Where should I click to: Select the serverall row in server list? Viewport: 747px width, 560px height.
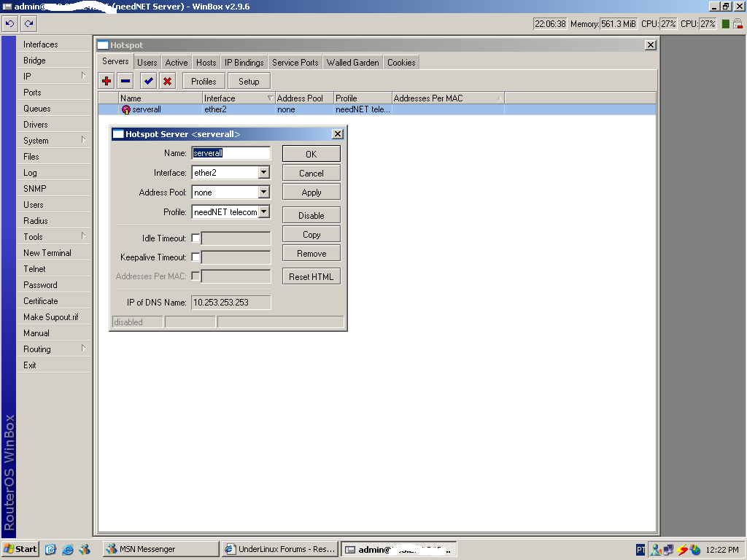coord(377,109)
